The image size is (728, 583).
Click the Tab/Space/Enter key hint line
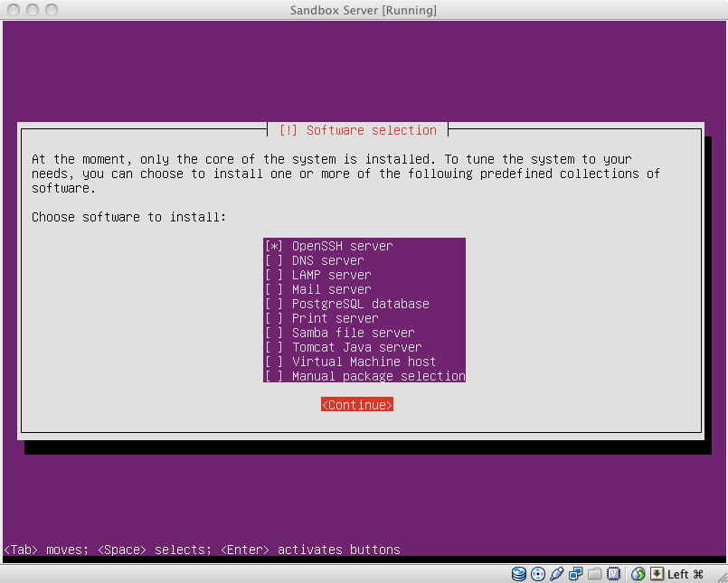pos(202,550)
